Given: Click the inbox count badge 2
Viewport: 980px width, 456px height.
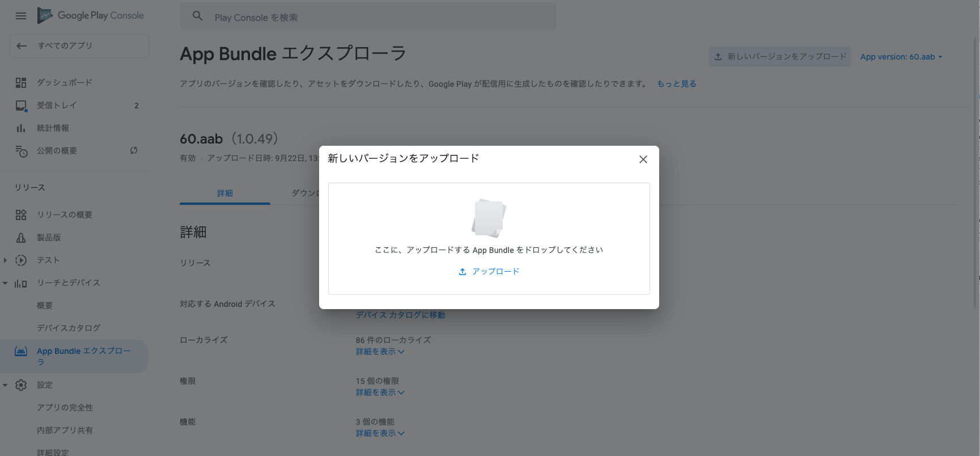Looking at the screenshot, I should point(137,105).
